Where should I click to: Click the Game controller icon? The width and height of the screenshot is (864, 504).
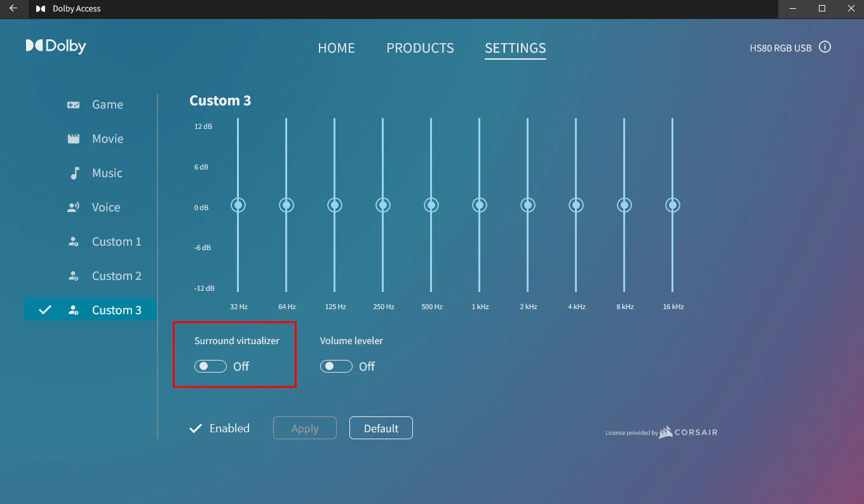pyautogui.click(x=74, y=105)
